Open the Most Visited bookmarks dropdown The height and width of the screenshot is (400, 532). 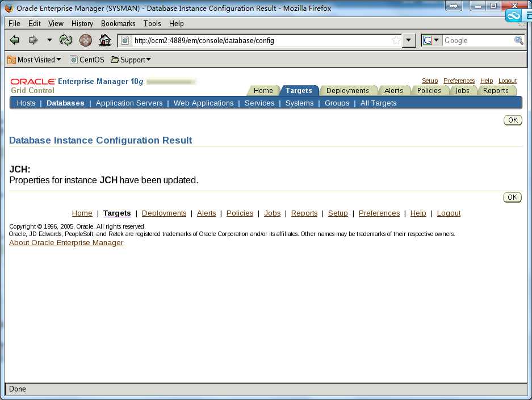34,60
